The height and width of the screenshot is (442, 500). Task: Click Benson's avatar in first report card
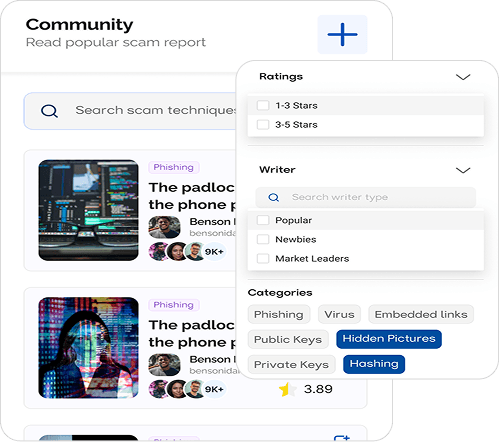coord(164,227)
